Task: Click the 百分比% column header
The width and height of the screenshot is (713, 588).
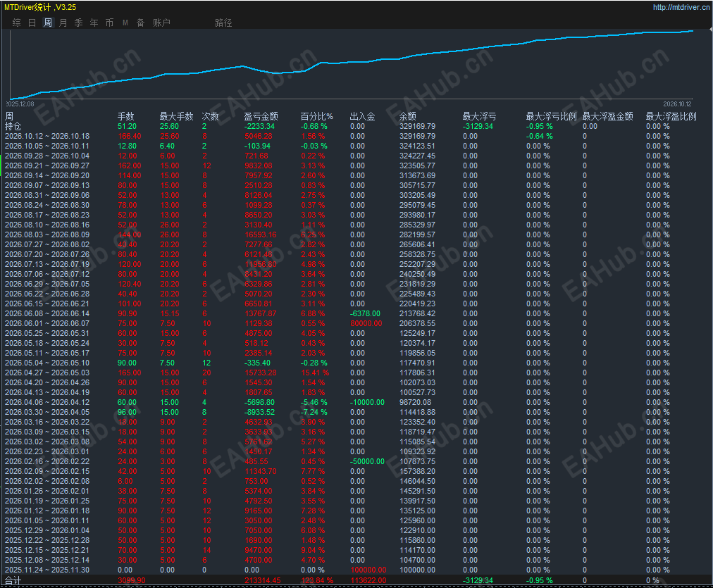Action: pos(317,116)
